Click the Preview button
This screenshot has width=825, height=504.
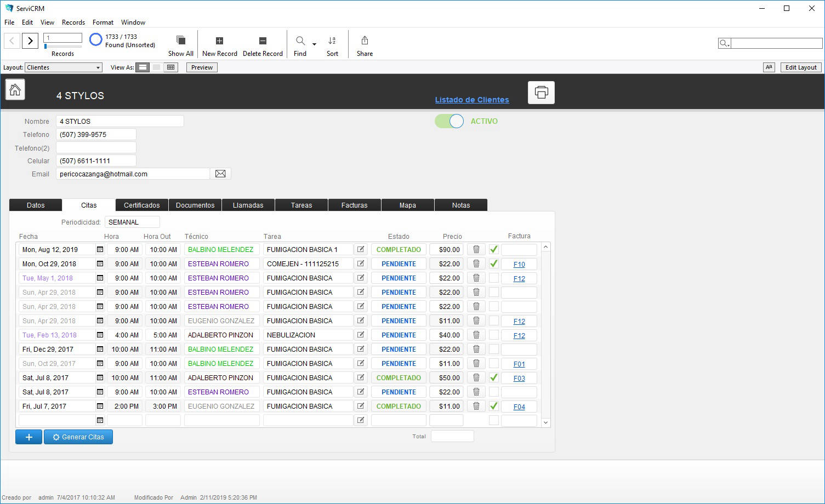(x=202, y=67)
